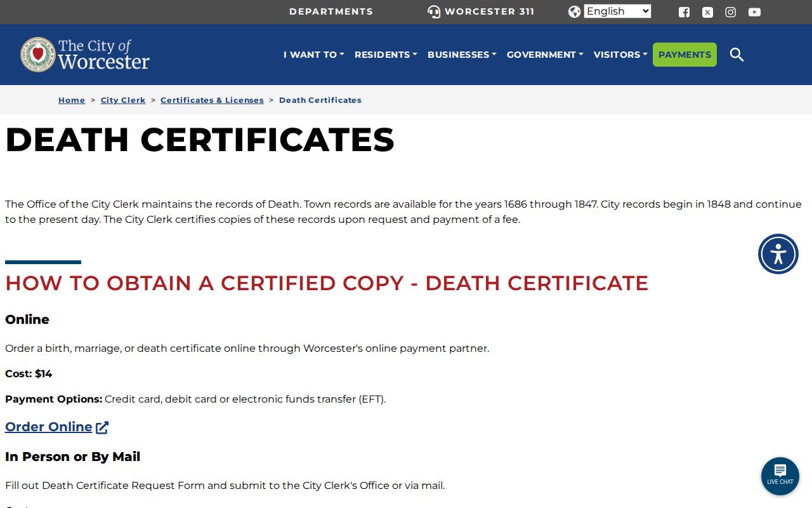
Task: Click the Fill out Death Certificate Request Form sentence
Action: (x=225, y=486)
